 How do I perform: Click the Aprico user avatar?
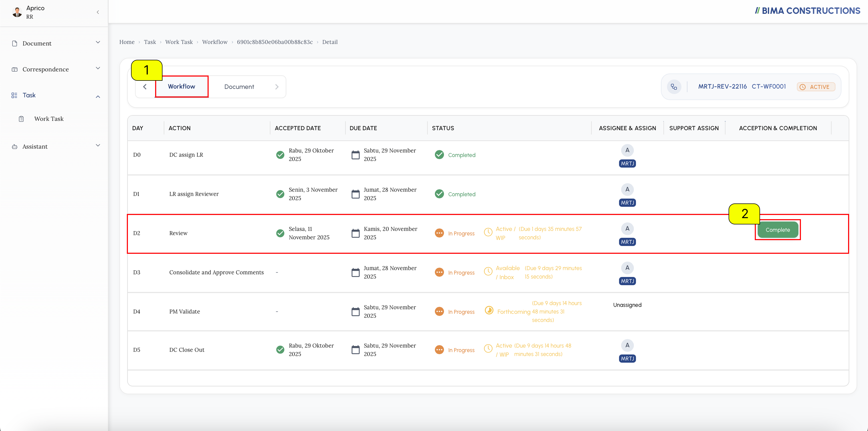(17, 12)
